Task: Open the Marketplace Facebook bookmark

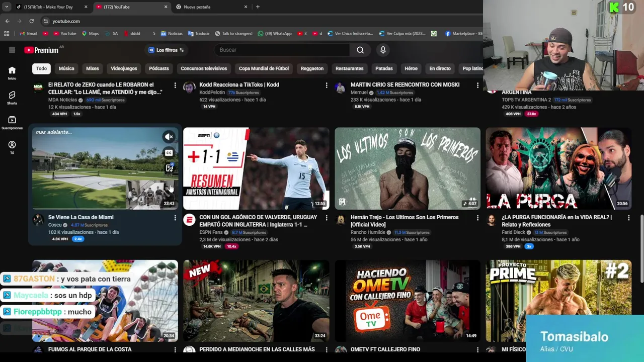Action: click(x=463, y=34)
